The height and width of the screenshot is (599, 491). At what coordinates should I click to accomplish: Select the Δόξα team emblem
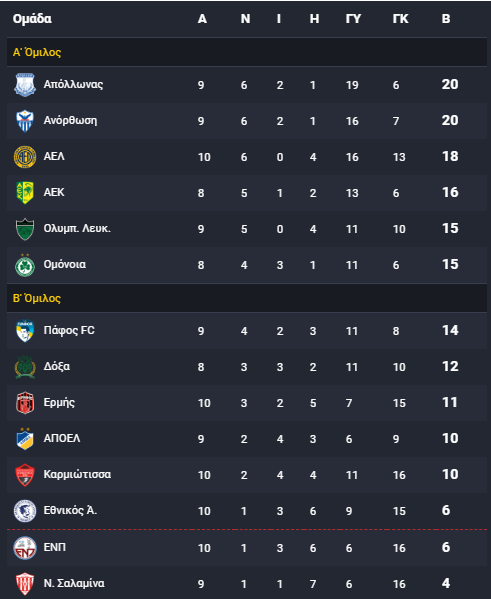tap(25, 367)
